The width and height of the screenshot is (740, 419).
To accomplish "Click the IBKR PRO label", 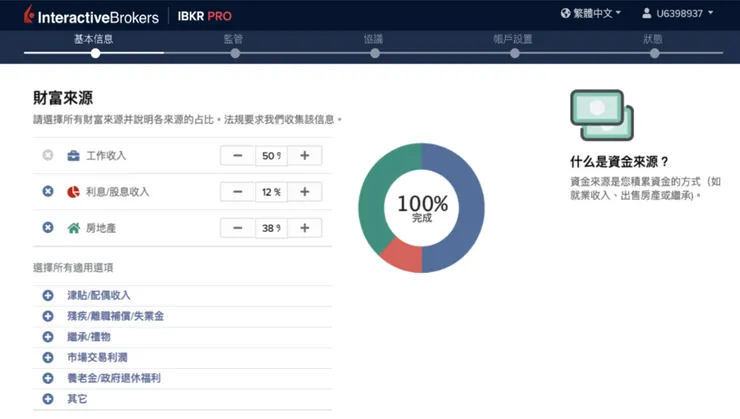I will (x=204, y=16).
